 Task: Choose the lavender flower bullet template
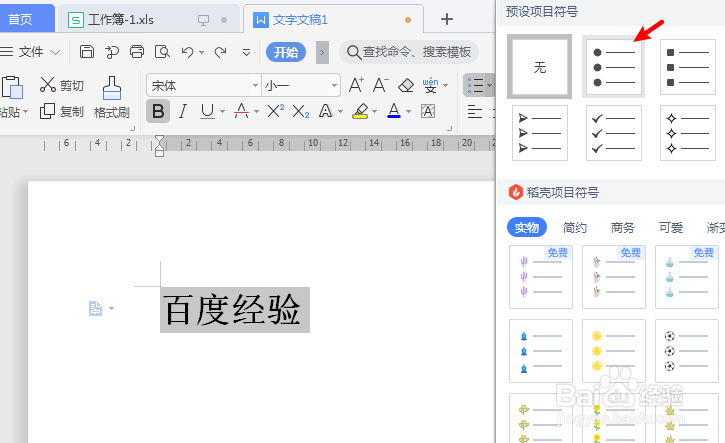(541, 277)
